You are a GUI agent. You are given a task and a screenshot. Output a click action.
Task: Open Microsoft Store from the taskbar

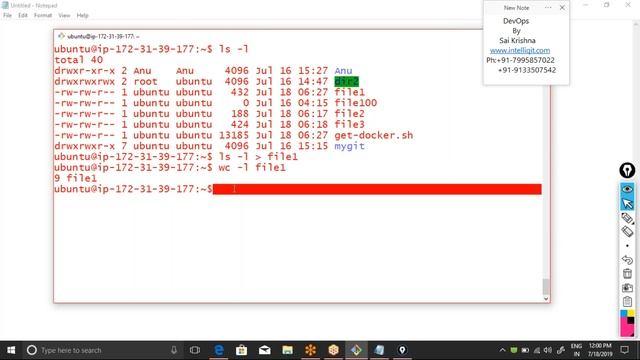[x=242, y=350]
